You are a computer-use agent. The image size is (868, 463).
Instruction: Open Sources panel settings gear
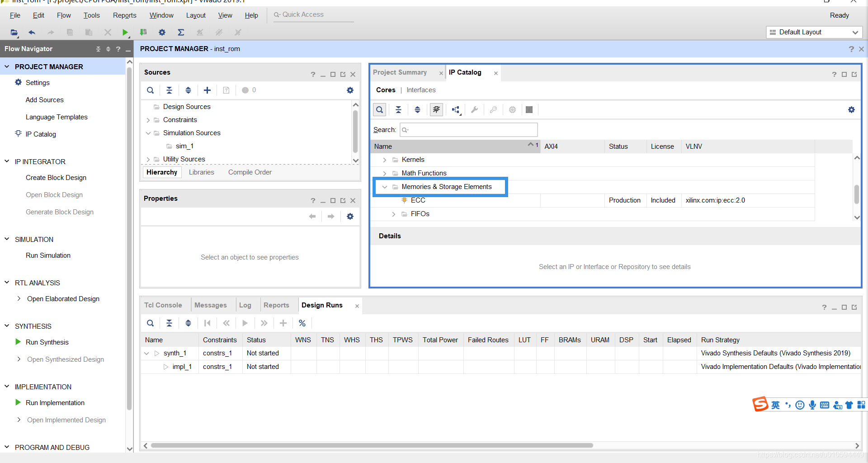[x=350, y=90]
